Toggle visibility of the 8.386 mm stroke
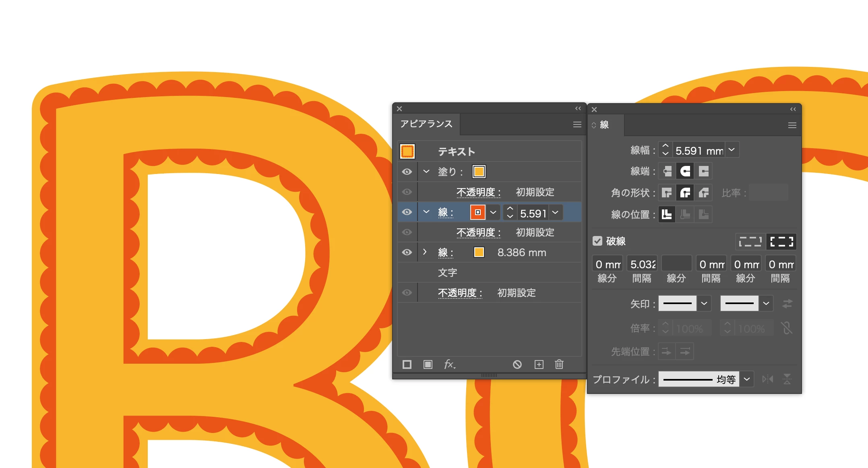The width and height of the screenshot is (868, 468). coord(407,252)
